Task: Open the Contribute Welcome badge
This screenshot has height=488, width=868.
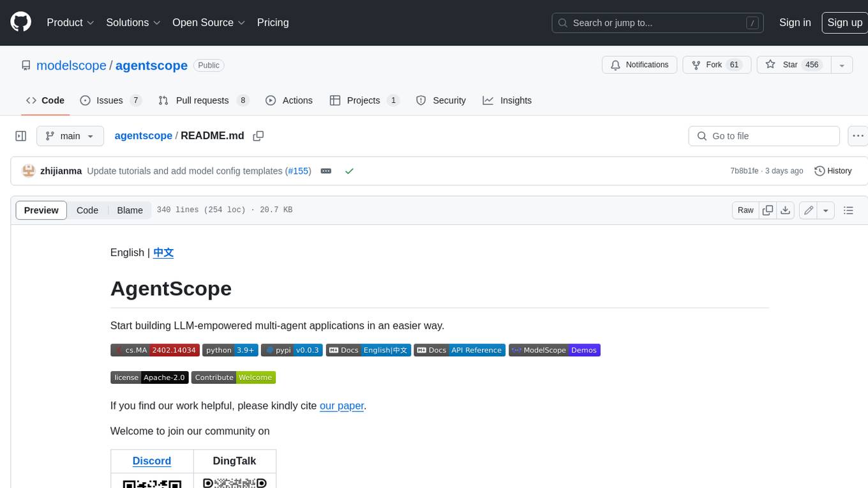Action: [234, 377]
